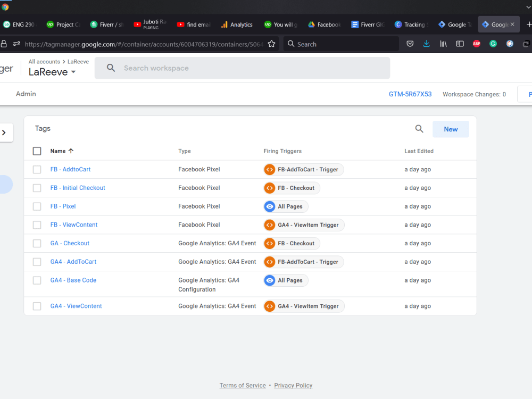Screen dimensions: 532x399
Task: Toggle the Name column sort arrow
Action: pos(71,151)
